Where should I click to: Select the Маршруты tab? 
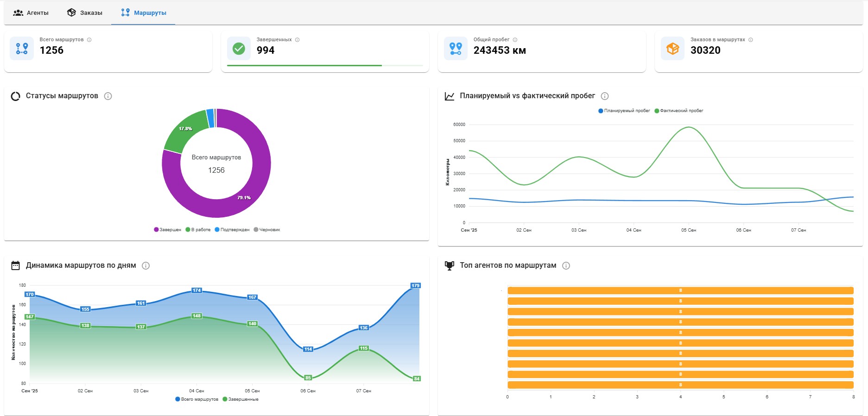[143, 13]
